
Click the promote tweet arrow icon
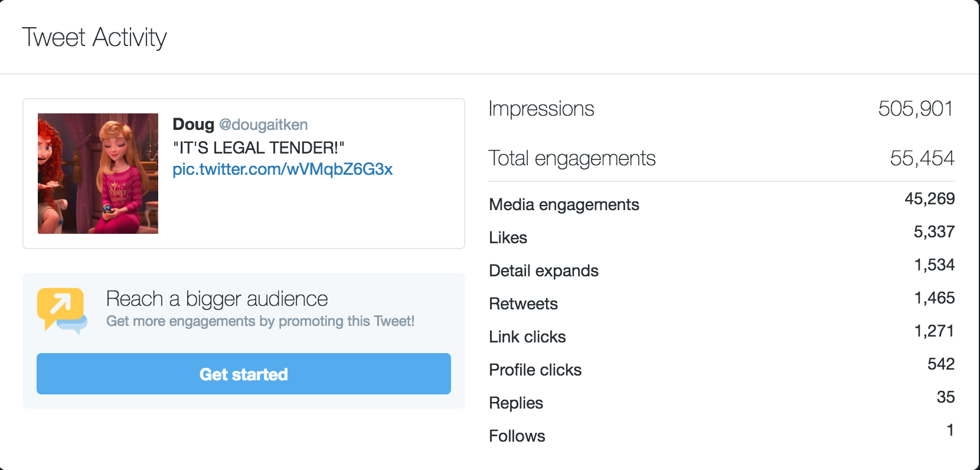61,309
